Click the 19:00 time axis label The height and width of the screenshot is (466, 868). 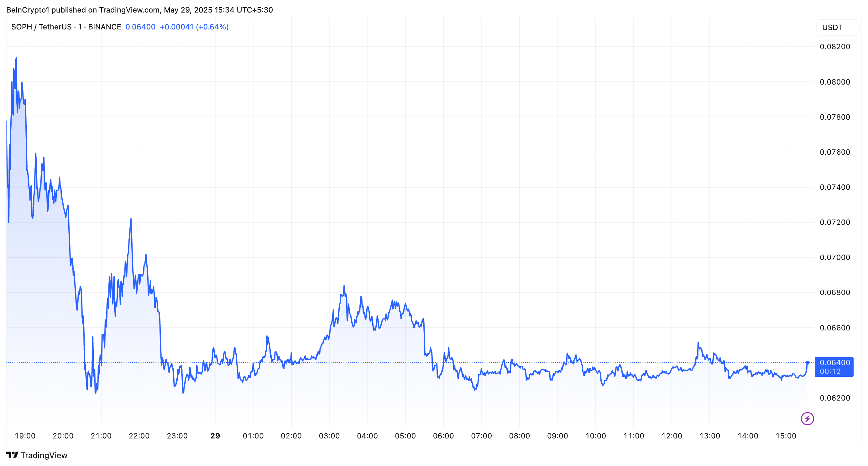pyautogui.click(x=25, y=436)
